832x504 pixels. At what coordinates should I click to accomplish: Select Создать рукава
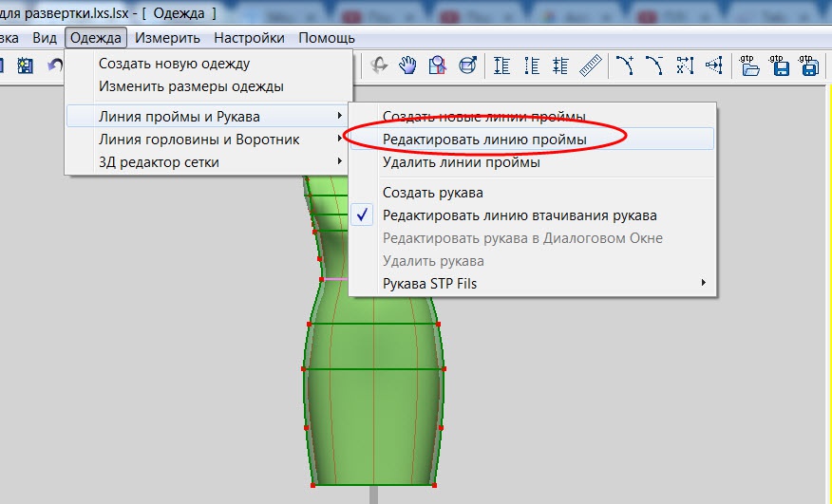432,192
